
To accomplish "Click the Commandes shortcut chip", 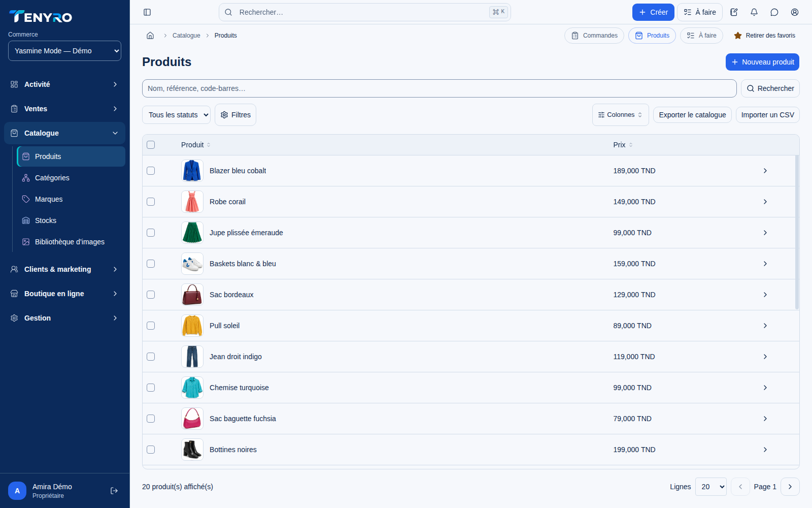I will click(594, 36).
